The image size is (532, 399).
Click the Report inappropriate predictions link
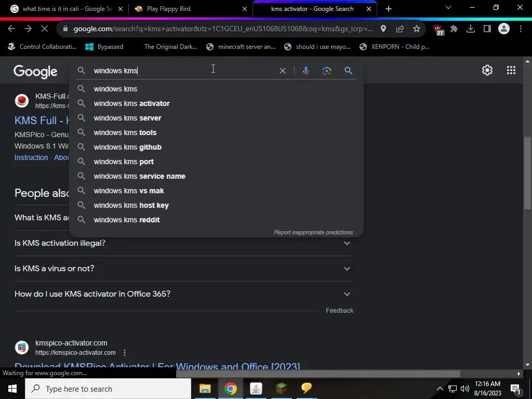(313, 232)
